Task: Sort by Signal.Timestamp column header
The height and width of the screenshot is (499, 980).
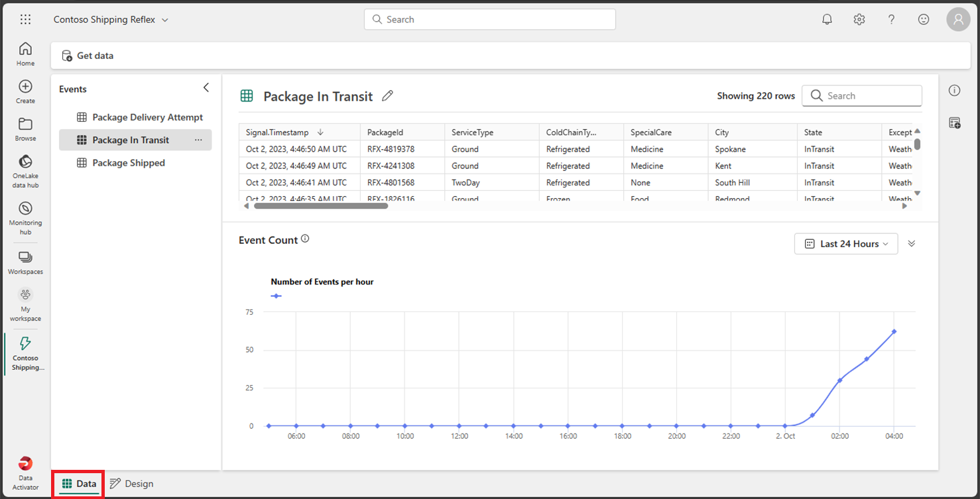Action: [x=299, y=132]
